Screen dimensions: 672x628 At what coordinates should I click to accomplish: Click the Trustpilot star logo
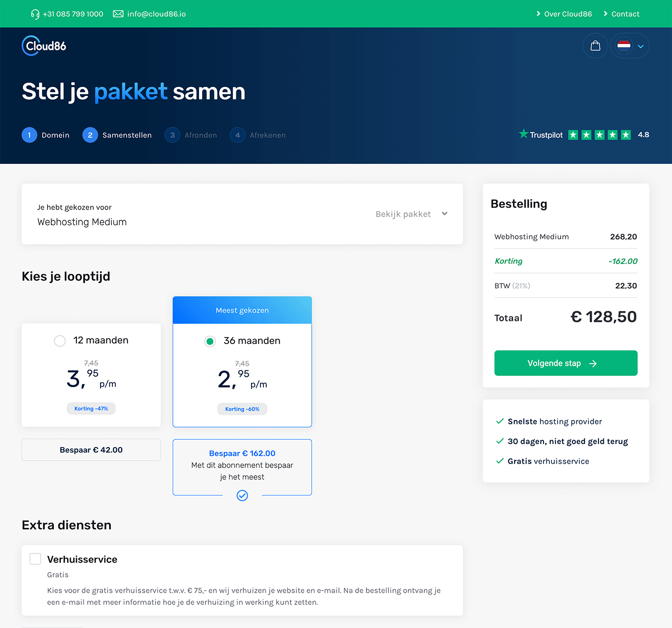(523, 134)
